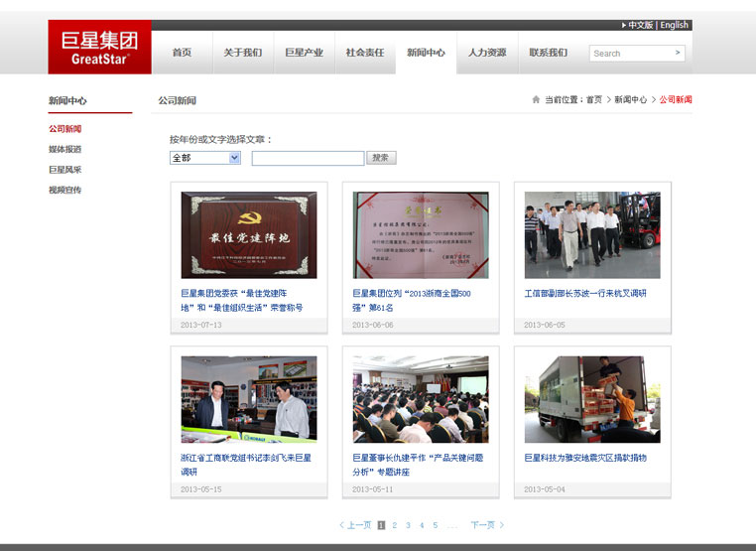This screenshot has height=551, width=756.
Task: Open the certificate image thumbnail
Action: (421, 234)
